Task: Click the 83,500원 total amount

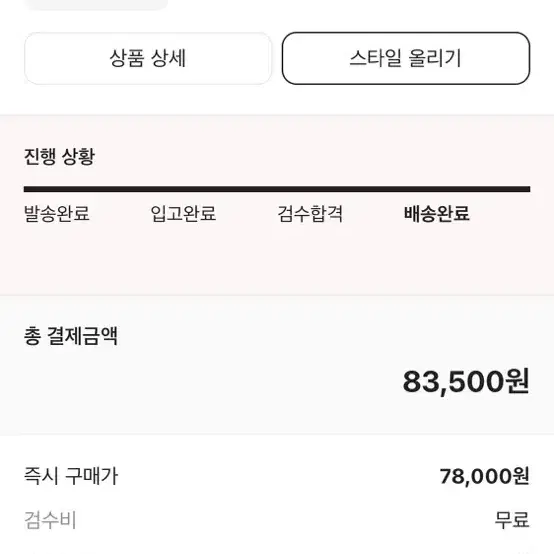Action: coord(466,382)
